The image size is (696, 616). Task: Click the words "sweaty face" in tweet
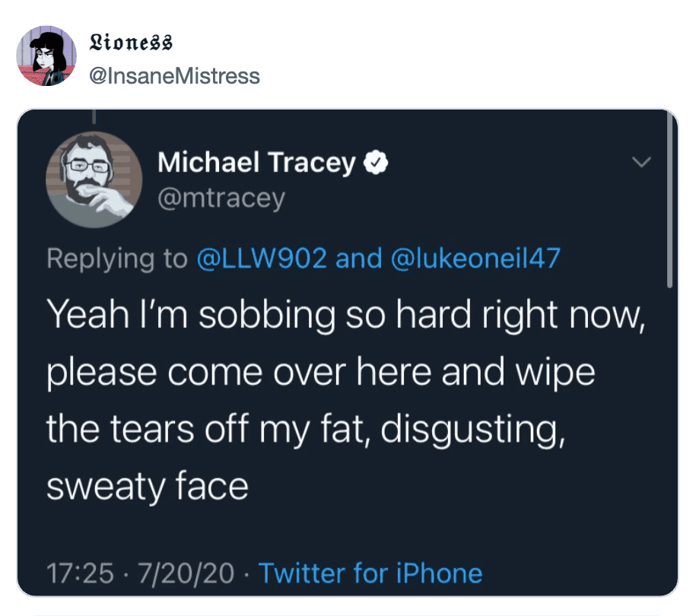[x=148, y=485]
